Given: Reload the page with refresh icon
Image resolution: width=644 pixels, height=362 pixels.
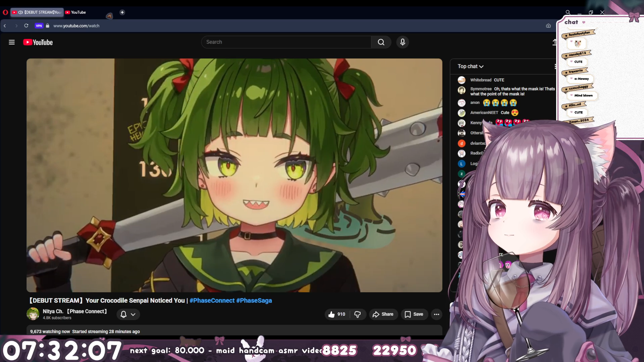Looking at the screenshot, I should [26, 26].
